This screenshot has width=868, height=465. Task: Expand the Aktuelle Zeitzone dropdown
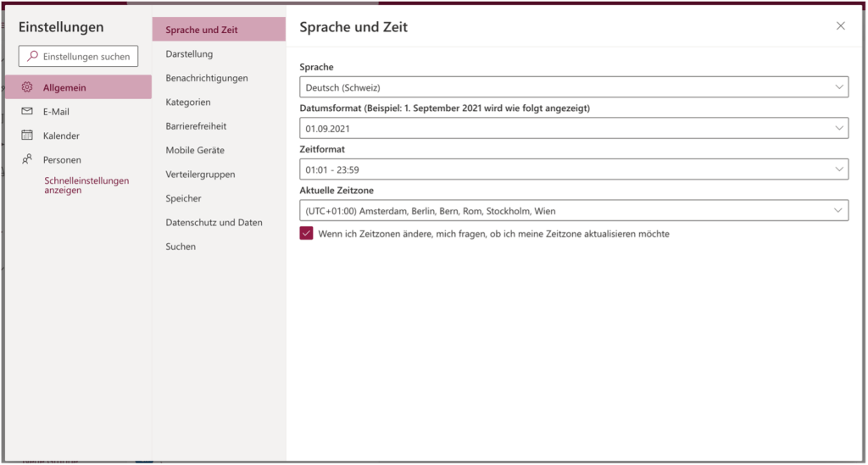(x=573, y=211)
